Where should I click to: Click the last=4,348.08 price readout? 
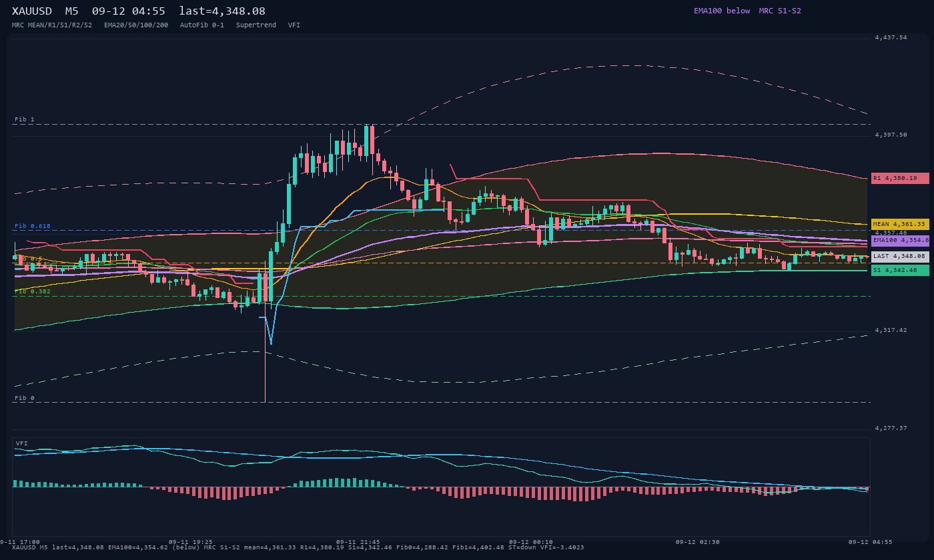coord(222,11)
